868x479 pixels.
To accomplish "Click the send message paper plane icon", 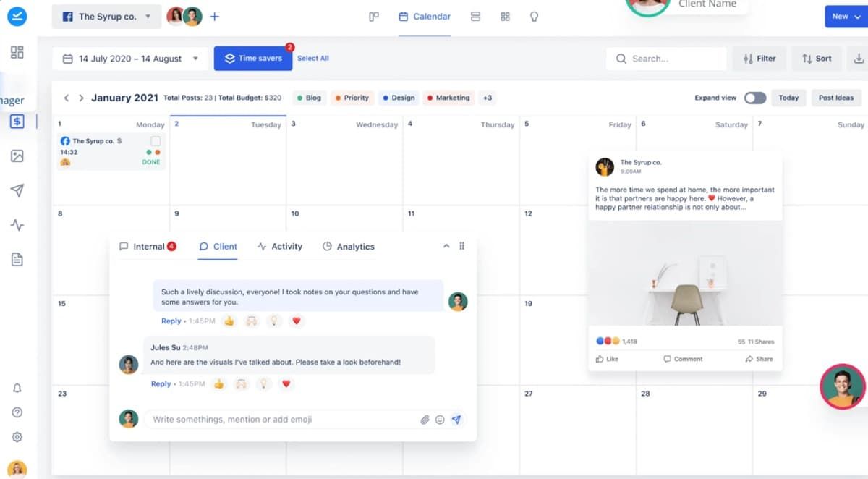I will tap(456, 420).
